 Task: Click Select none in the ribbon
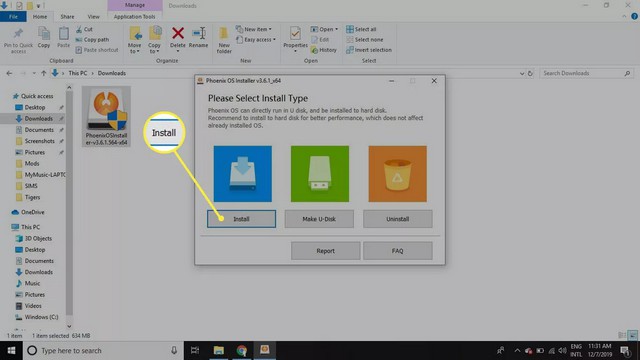click(365, 40)
